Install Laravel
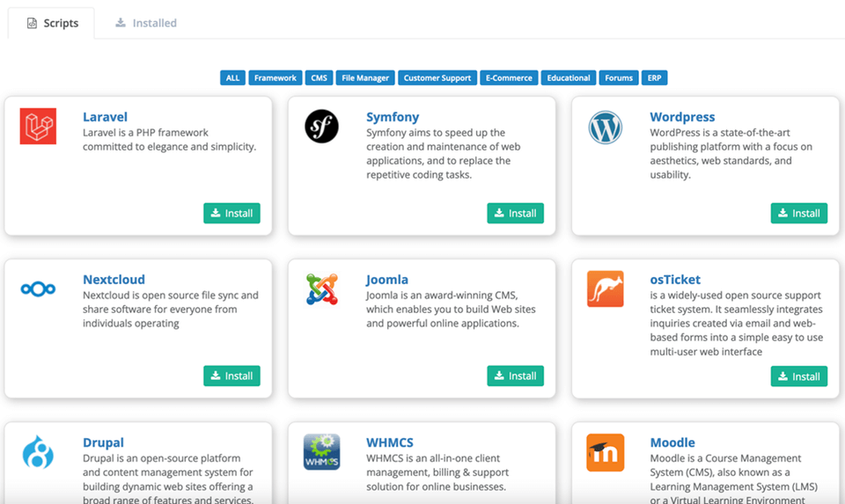 (x=231, y=213)
